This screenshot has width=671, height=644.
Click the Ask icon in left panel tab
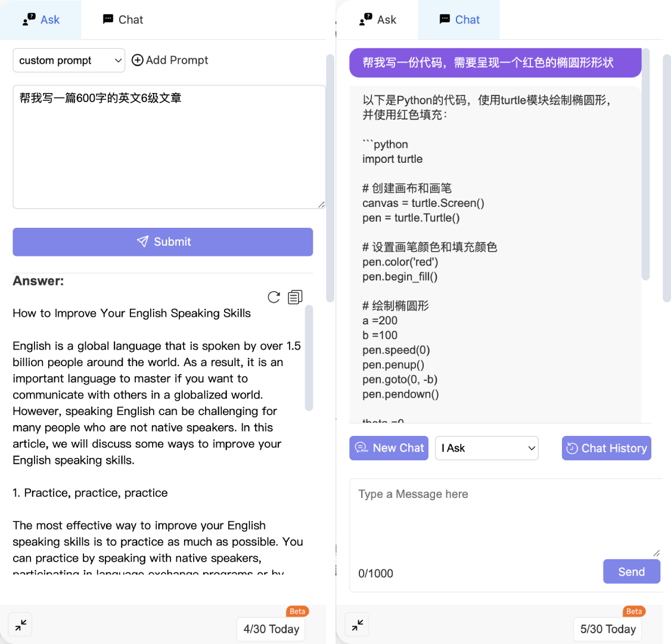click(x=29, y=20)
